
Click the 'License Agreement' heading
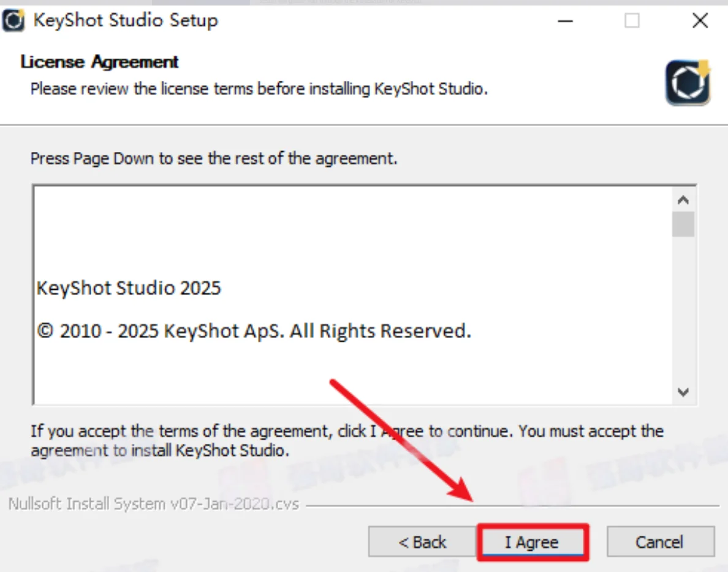(99, 62)
